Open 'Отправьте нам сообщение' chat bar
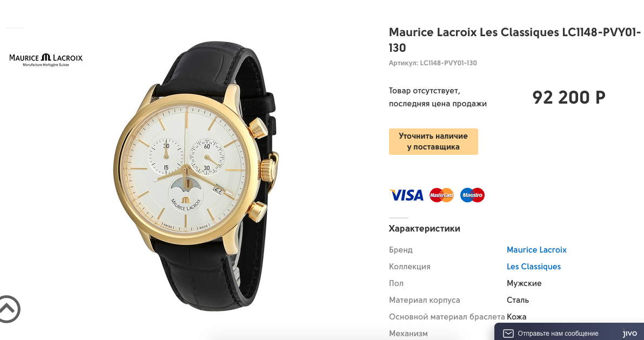Image resolution: width=644 pixels, height=340 pixels. pyautogui.click(x=569, y=332)
